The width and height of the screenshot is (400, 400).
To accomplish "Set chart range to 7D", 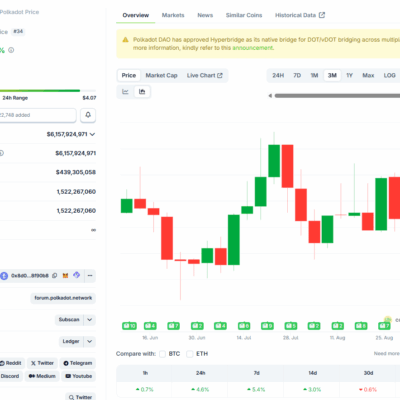I will [x=297, y=75].
